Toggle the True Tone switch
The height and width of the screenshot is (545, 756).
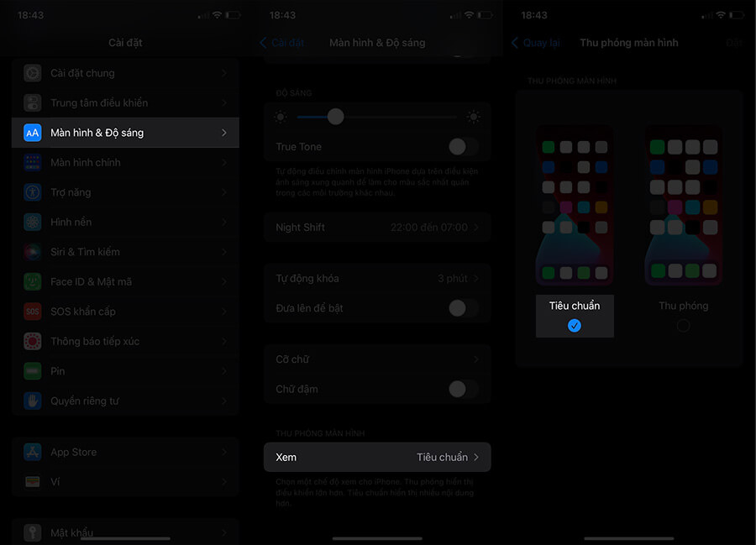click(463, 147)
